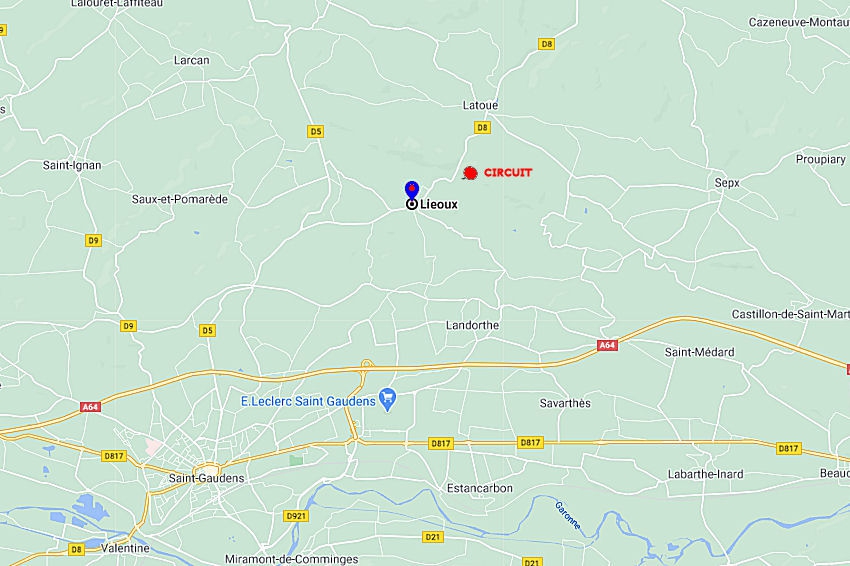Screen dimensions: 850x566
Task: Click the D921 road badge
Action: 296,516
